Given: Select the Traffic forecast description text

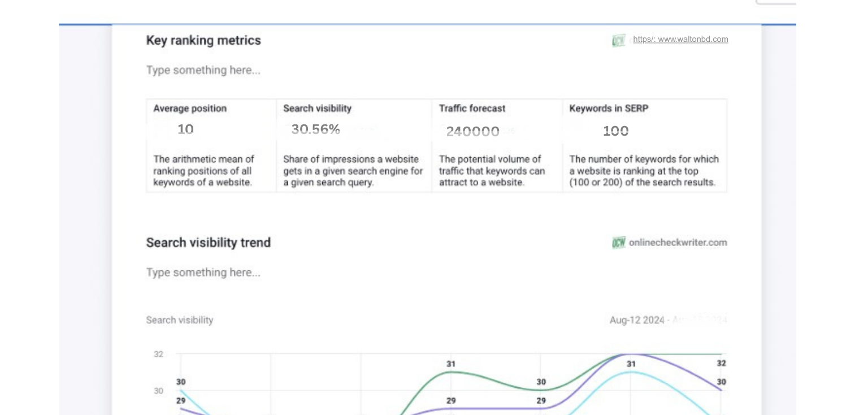Looking at the screenshot, I should click(x=492, y=171).
